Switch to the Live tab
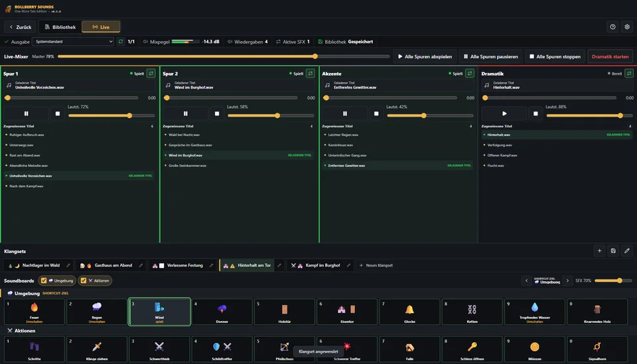 (101, 27)
